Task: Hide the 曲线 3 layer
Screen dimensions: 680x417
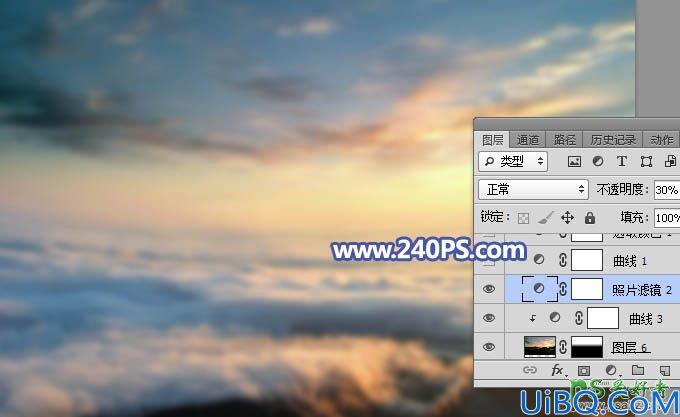Action: pos(489,318)
